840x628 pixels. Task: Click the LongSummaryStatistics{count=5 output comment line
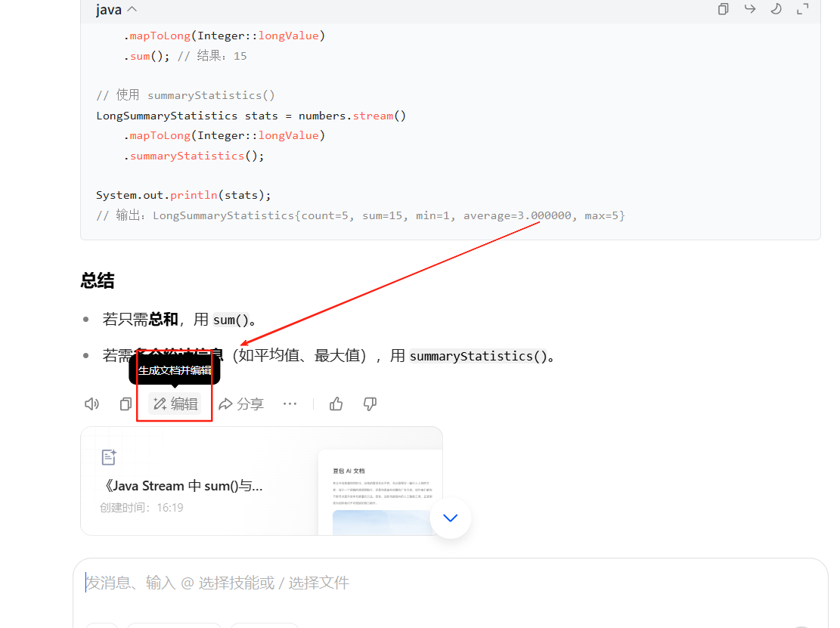[x=361, y=216]
